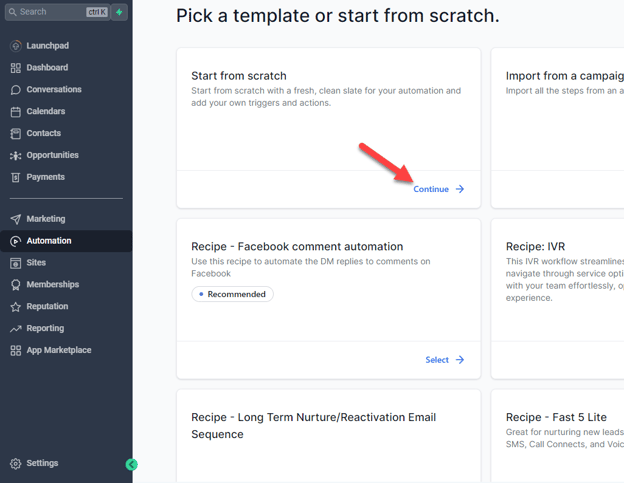This screenshot has height=483, width=624.
Task: Collapse the sidebar with the green chevron
Action: click(x=131, y=464)
